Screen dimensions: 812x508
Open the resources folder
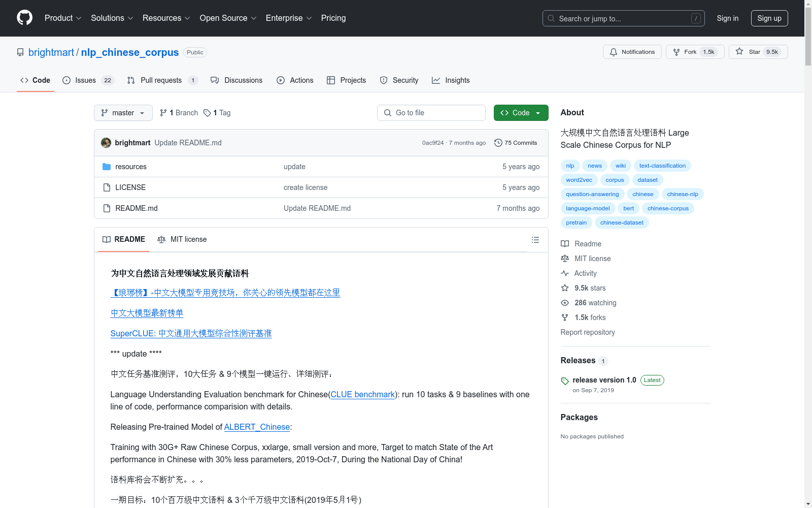(131, 167)
